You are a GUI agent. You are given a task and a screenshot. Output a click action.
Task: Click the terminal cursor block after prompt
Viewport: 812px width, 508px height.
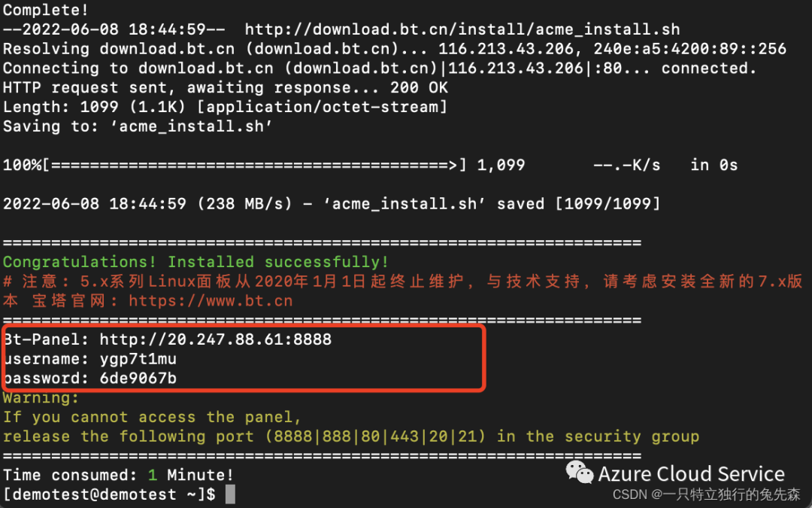tap(231, 494)
